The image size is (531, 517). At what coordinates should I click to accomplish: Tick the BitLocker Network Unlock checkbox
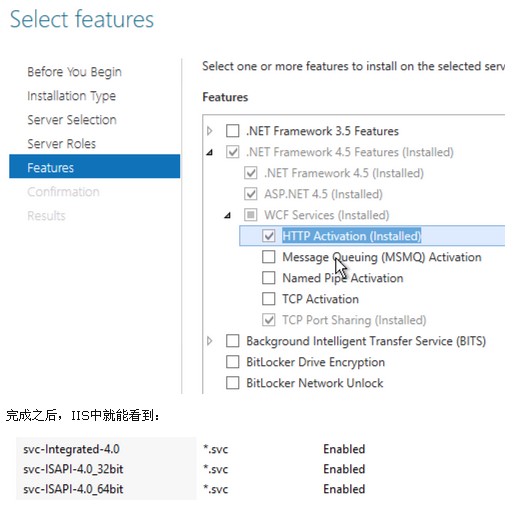click(x=232, y=383)
